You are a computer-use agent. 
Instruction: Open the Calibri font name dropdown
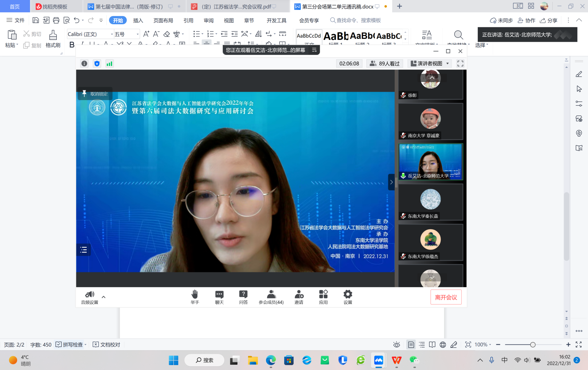pyautogui.click(x=112, y=34)
